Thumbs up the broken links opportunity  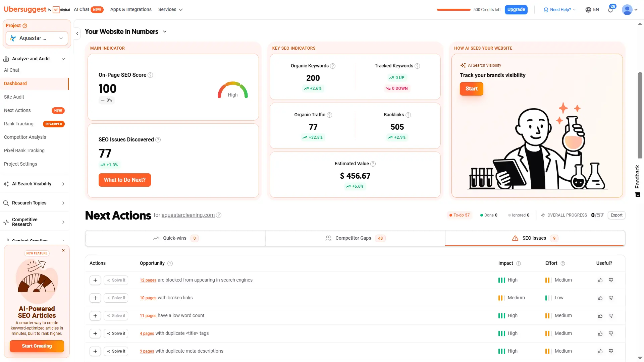tap(600, 298)
